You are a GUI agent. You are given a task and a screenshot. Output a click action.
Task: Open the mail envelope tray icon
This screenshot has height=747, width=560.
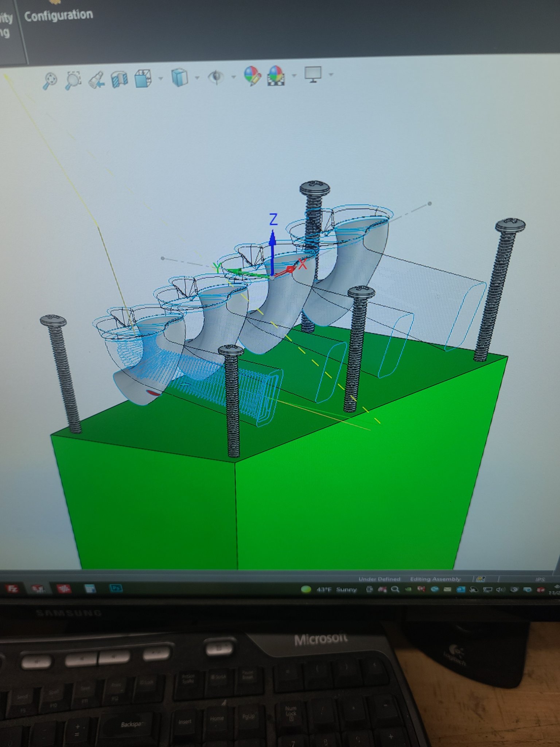point(447,589)
